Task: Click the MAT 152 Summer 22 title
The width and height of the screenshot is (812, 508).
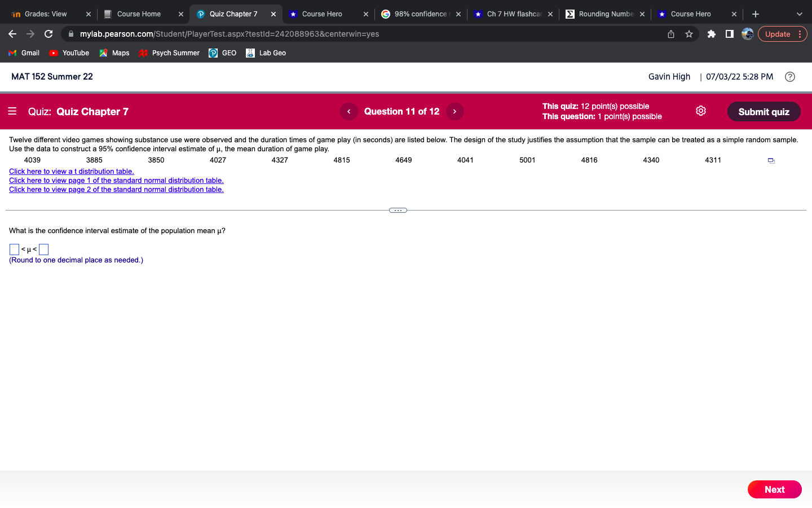Action: pos(52,77)
